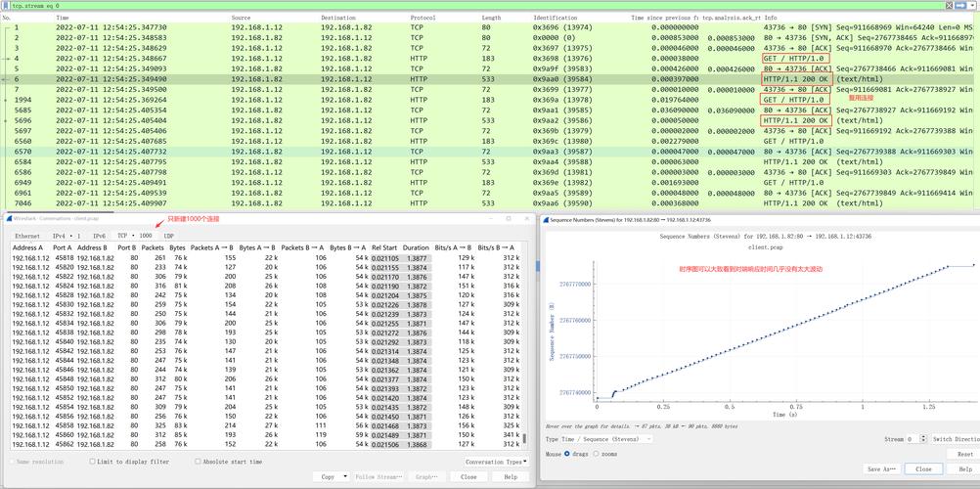Click the Stream number input field
This screenshot has height=489, width=980.
[x=913, y=439]
